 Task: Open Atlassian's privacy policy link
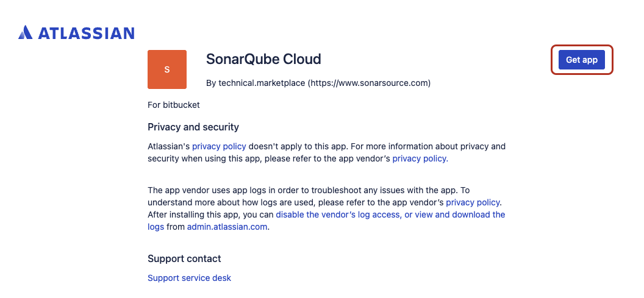220,146
